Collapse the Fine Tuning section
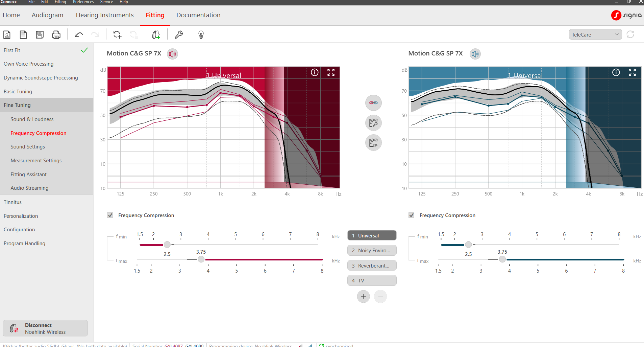This screenshot has height=347, width=644. tap(47, 105)
